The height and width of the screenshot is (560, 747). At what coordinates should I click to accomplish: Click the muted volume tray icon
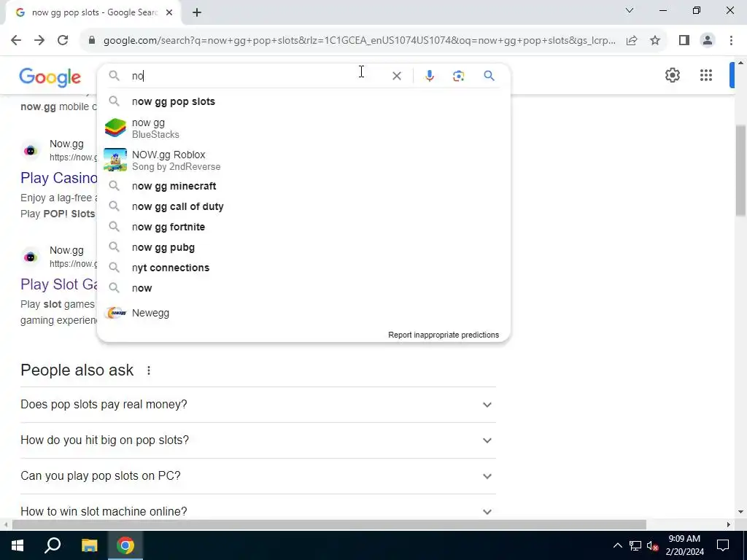[652, 545]
